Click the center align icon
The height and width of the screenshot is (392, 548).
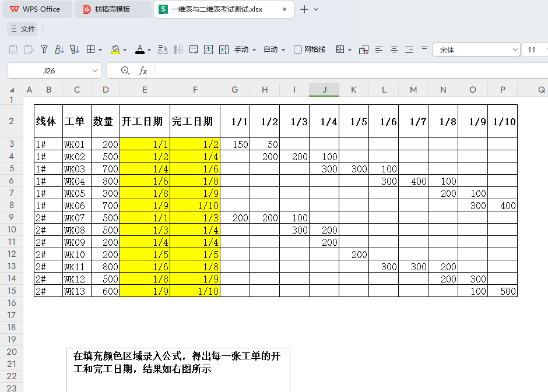394,50
